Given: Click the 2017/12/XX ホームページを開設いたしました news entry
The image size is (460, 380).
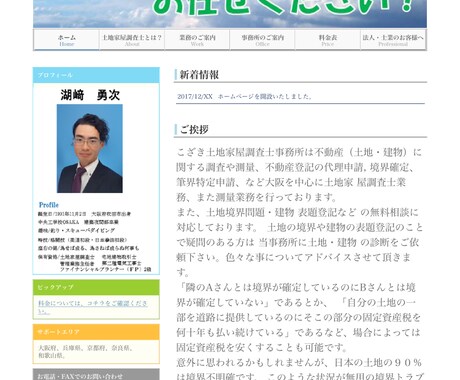Looking at the screenshot, I should click(x=245, y=96).
